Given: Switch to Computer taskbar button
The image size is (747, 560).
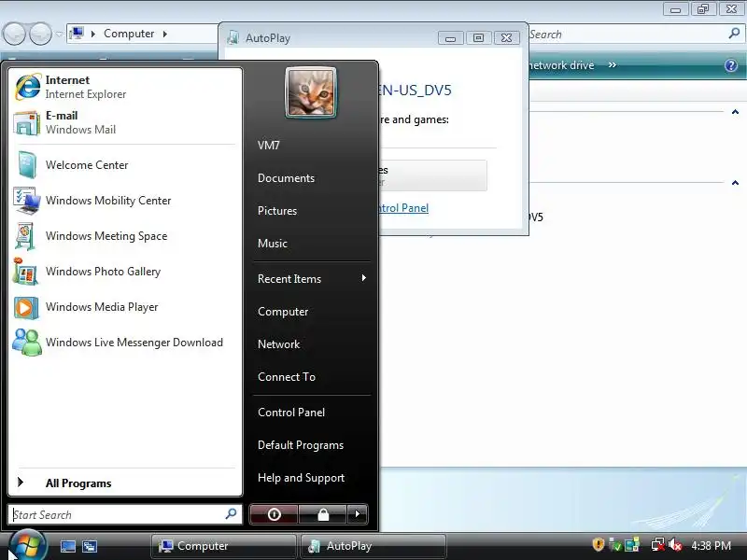Looking at the screenshot, I should click(224, 546).
